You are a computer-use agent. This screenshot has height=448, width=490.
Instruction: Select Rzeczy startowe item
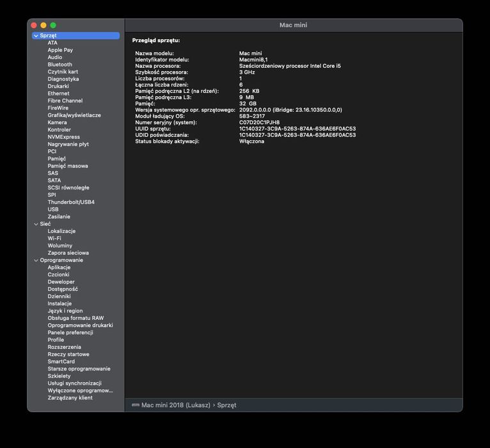68,354
